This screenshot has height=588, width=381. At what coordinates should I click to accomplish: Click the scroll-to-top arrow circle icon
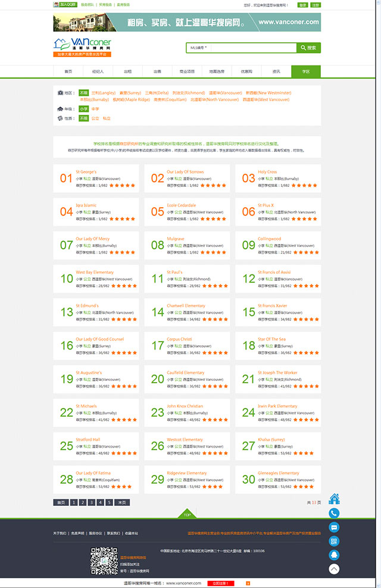click(334, 569)
